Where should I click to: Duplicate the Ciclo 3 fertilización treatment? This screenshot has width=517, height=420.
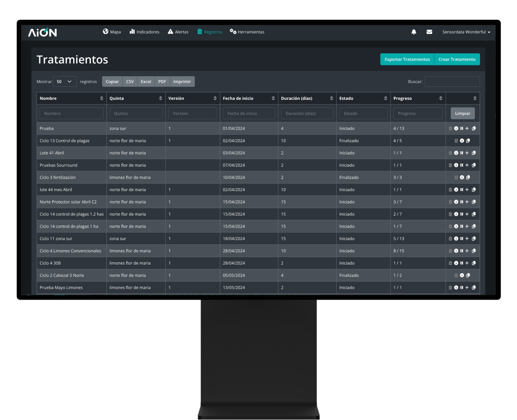click(468, 177)
